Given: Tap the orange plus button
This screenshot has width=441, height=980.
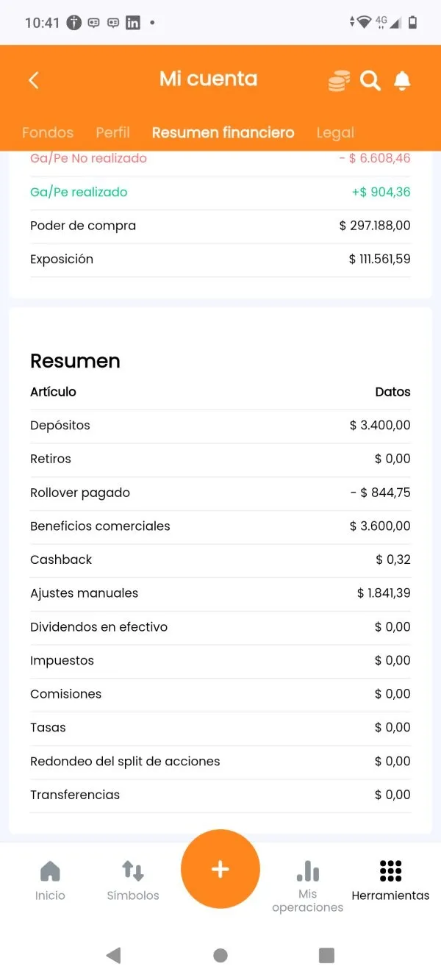Looking at the screenshot, I should (x=220, y=869).
